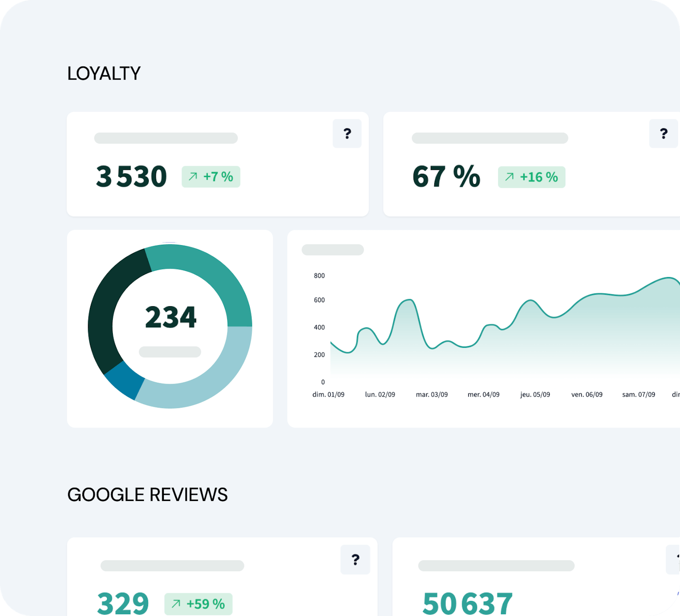Click the +16 % trend badge
The image size is (680, 616).
tap(531, 177)
